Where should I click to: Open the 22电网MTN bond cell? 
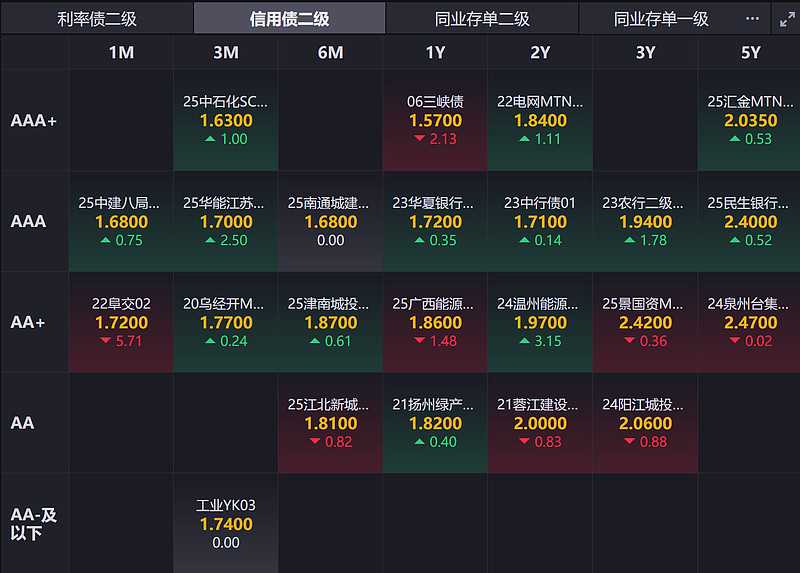tap(540, 120)
